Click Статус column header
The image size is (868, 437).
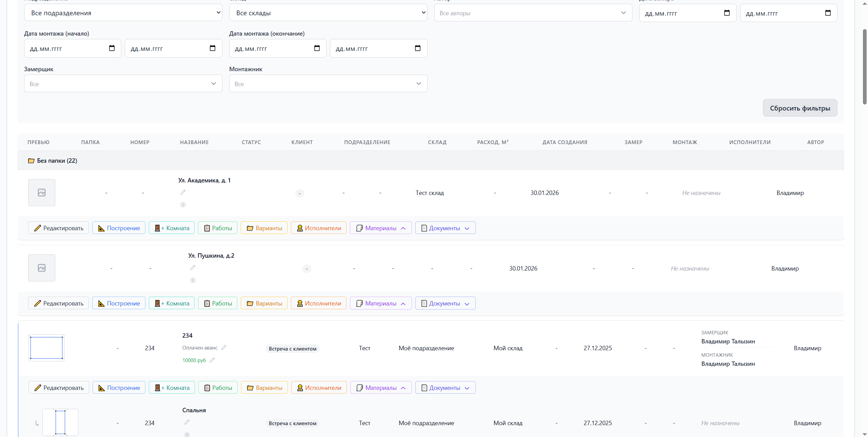pyautogui.click(x=251, y=142)
